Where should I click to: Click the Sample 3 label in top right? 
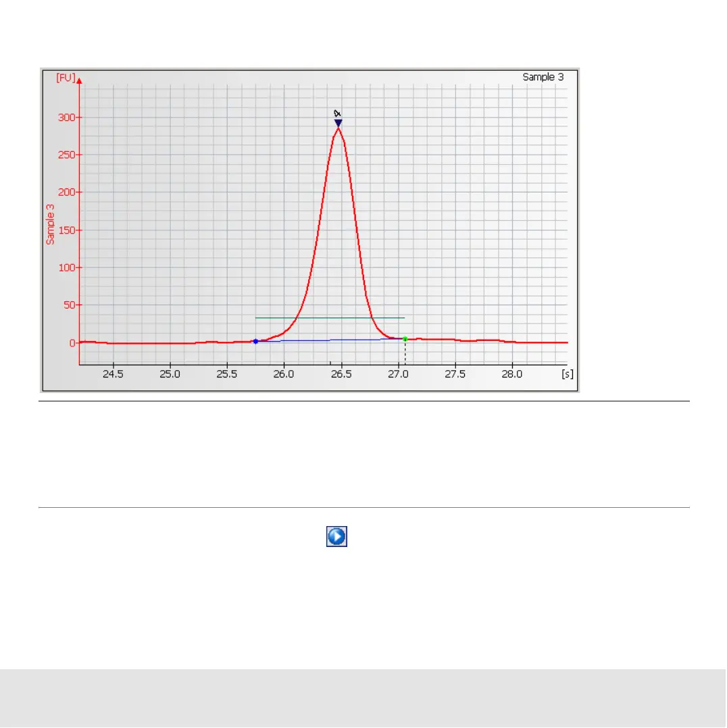pos(543,77)
